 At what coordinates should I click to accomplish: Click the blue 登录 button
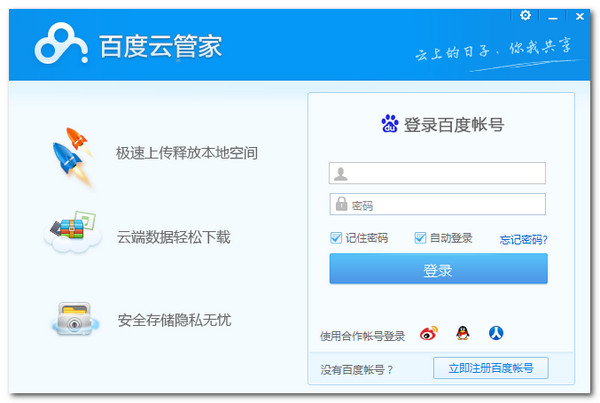[x=439, y=269]
